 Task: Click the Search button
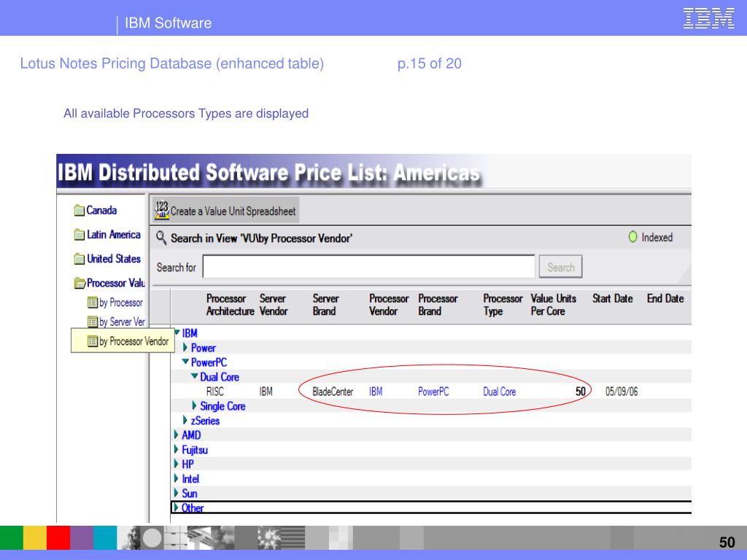pyautogui.click(x=561, y=267)
